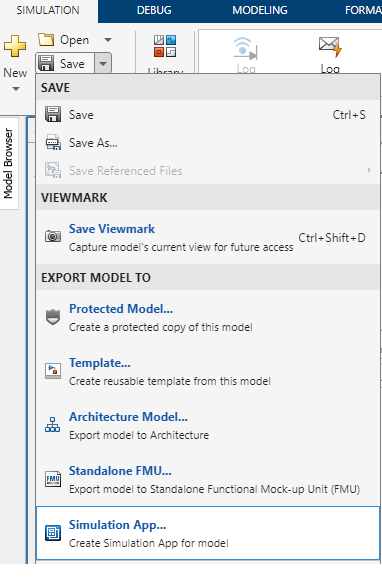Expand the New dropdown arrow
Image resolution: width=382 pixels, height=582 pixels.
(x=16, y=89)
